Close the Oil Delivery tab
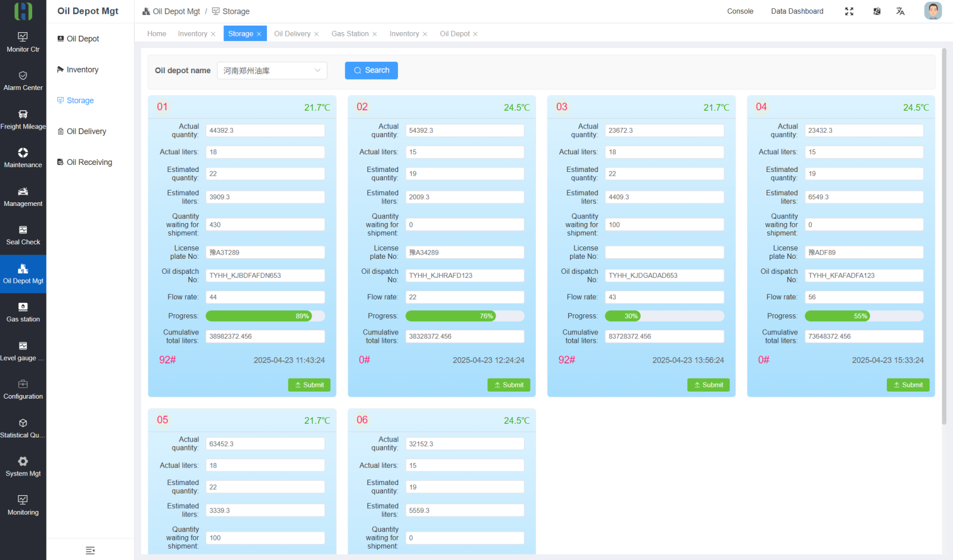 (x=316, y=34)
